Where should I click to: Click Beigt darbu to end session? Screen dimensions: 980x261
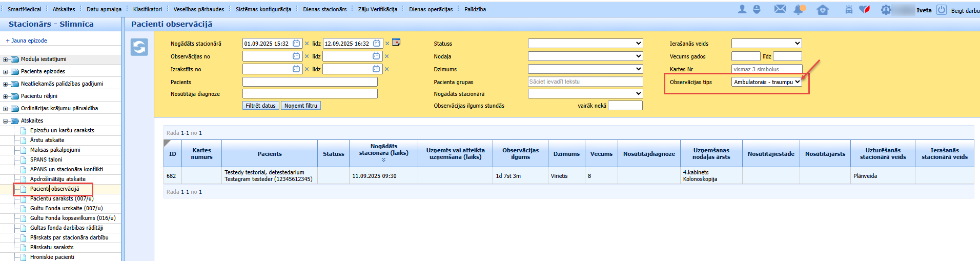965,10
